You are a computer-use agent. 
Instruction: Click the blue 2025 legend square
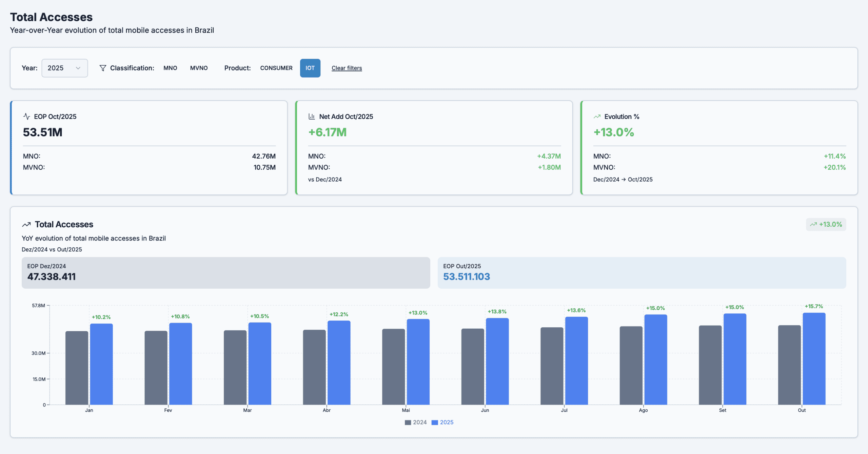pos(435,422)
